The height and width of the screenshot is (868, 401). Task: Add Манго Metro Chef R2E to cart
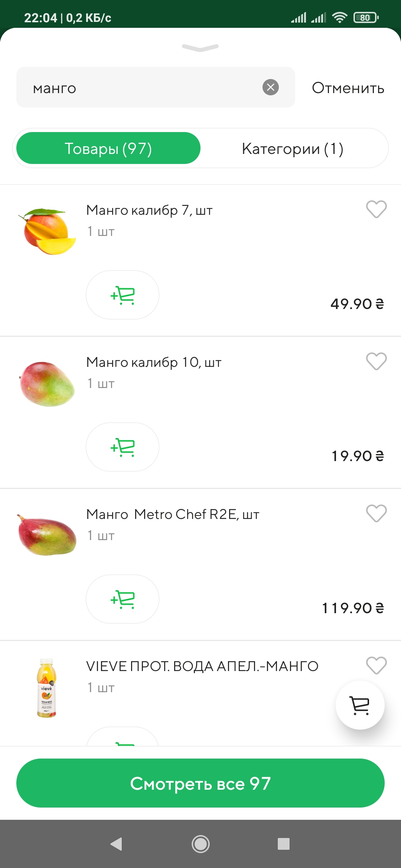(x=123, y=599)
